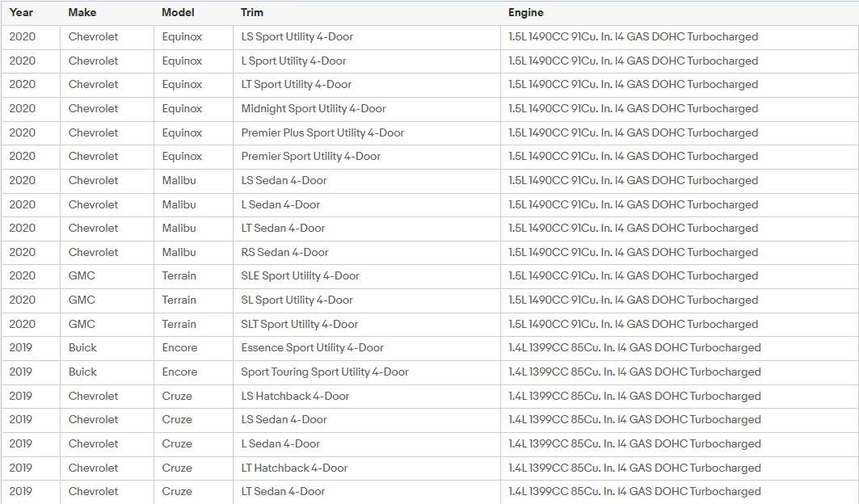The image size is (859, 504).
Task: Click the 1.4L engine cell in Essence Sport Utility row
Action: click(x=679, y=347)
